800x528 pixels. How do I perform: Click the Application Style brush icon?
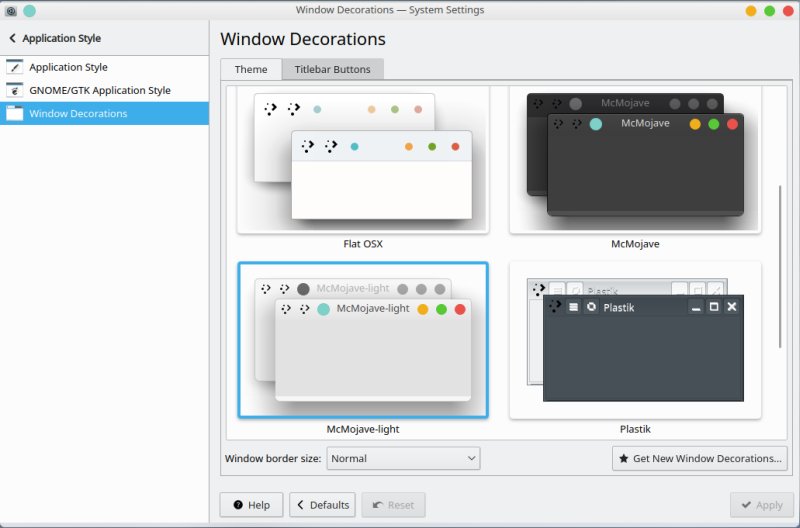[x=14, y=68]
